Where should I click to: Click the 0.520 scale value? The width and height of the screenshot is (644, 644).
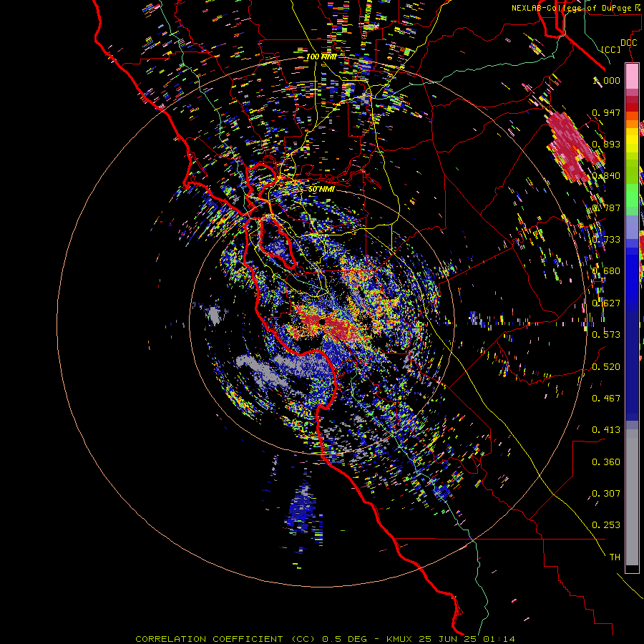click(606, 367)
